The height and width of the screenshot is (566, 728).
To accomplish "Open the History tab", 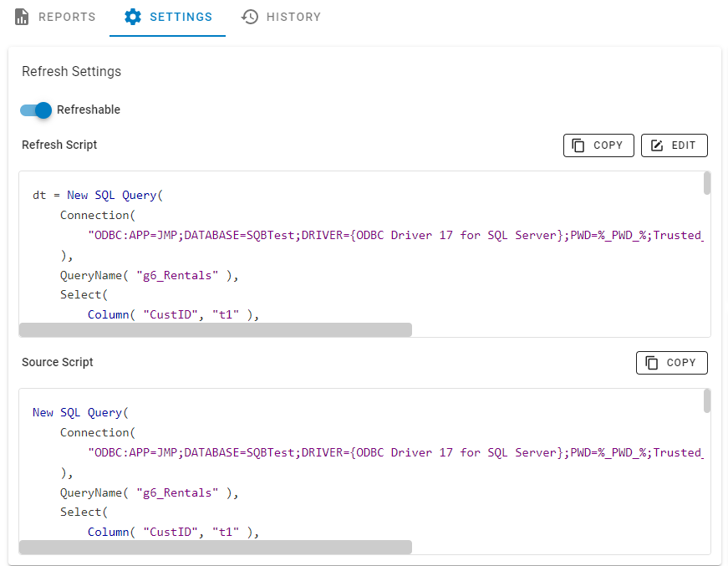I will [281, 17].
